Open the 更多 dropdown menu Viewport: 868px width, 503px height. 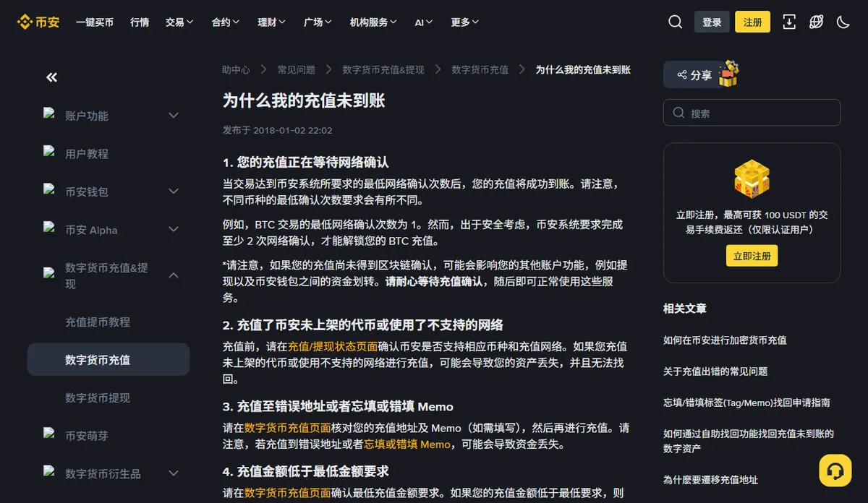[x=465, y=22]
